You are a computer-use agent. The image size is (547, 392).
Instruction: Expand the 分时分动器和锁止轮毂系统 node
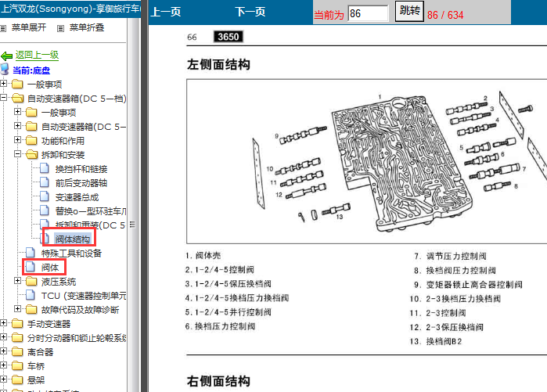pyautogui.click(x=3, y=337)
